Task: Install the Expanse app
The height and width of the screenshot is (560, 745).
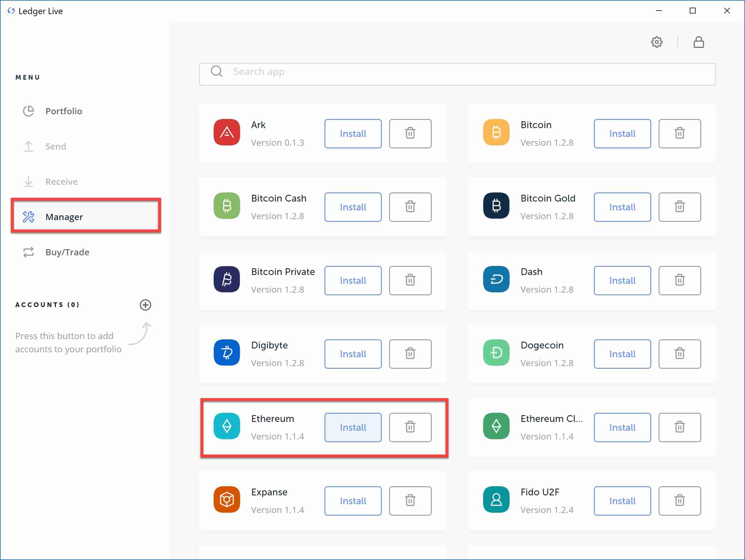Action: (x=353, y=500)
